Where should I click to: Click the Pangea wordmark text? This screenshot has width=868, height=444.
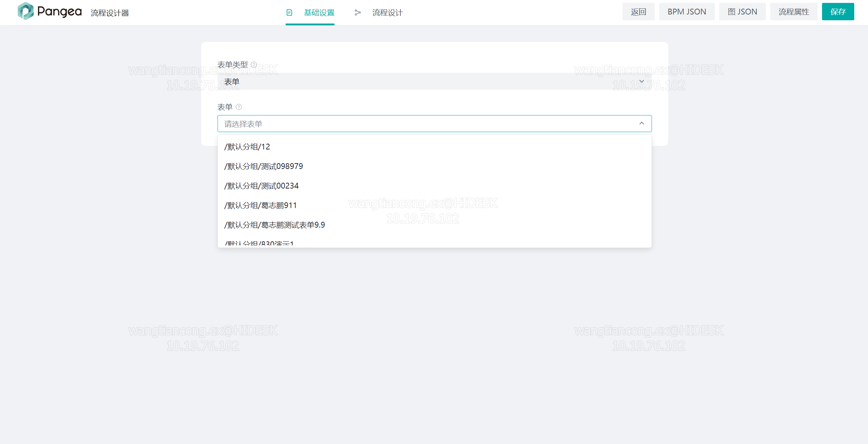click(x=59, y=12)
